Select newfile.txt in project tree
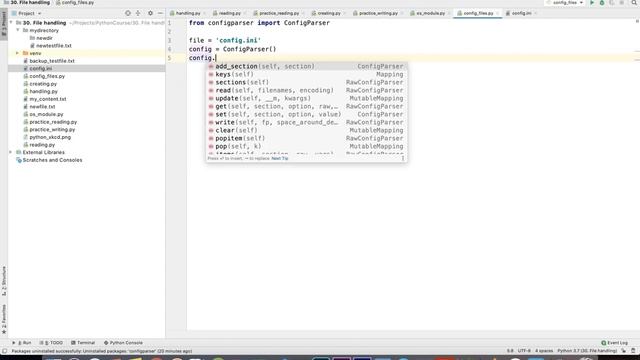Viewport: 640px width, 360px height. tap(42, 107)
